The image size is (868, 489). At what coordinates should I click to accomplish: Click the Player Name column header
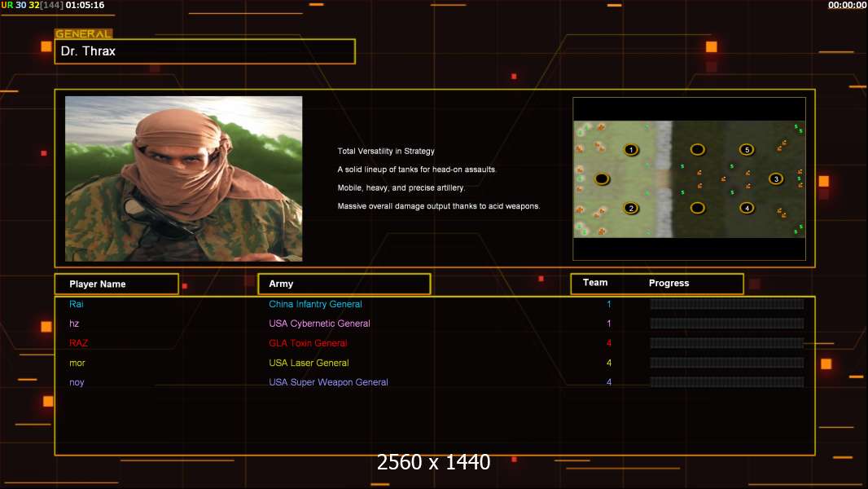tap(116, 284)
